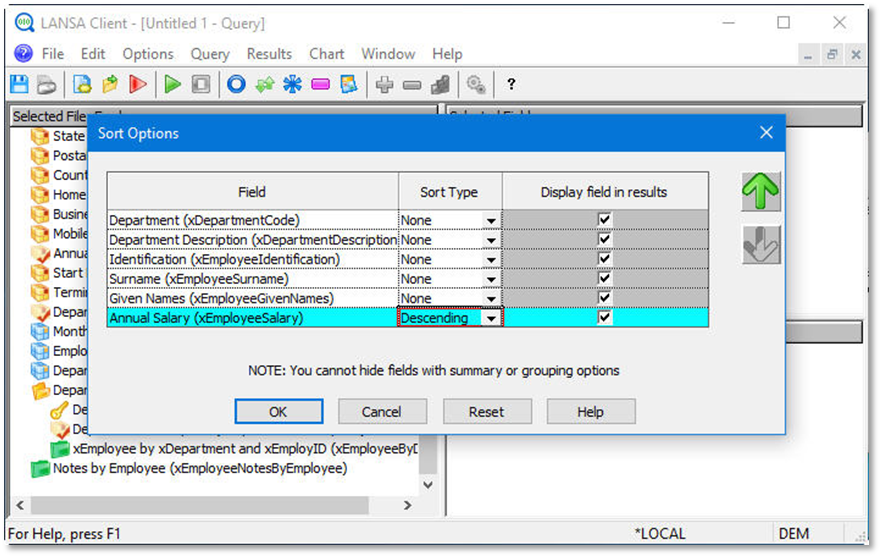Open the File menu

pyautogui.click(x=53, y=54)
